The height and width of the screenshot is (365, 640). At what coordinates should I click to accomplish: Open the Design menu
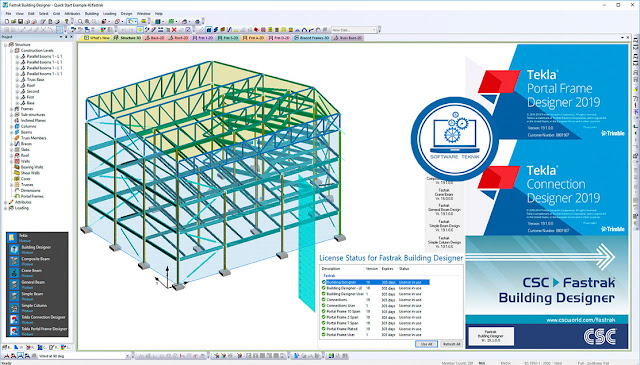point(127,13)
